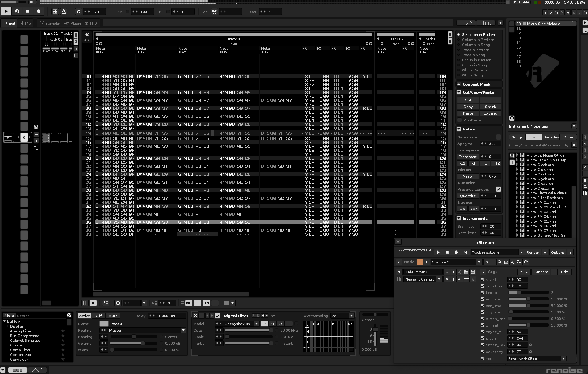
Task: Export the Default bank save icon
Action: (473, 272)
